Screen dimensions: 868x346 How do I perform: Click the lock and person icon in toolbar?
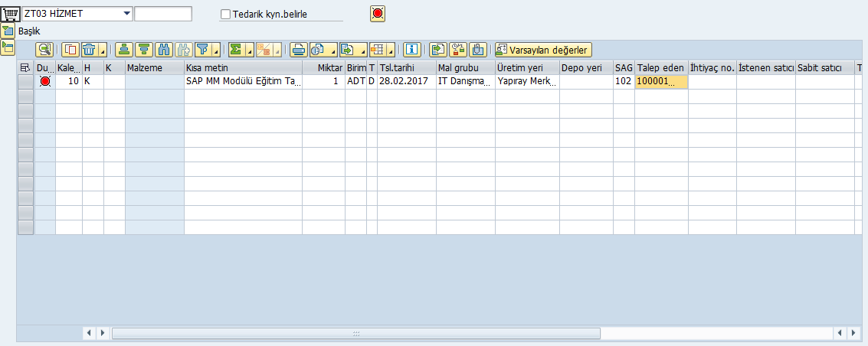click(458, 50)
